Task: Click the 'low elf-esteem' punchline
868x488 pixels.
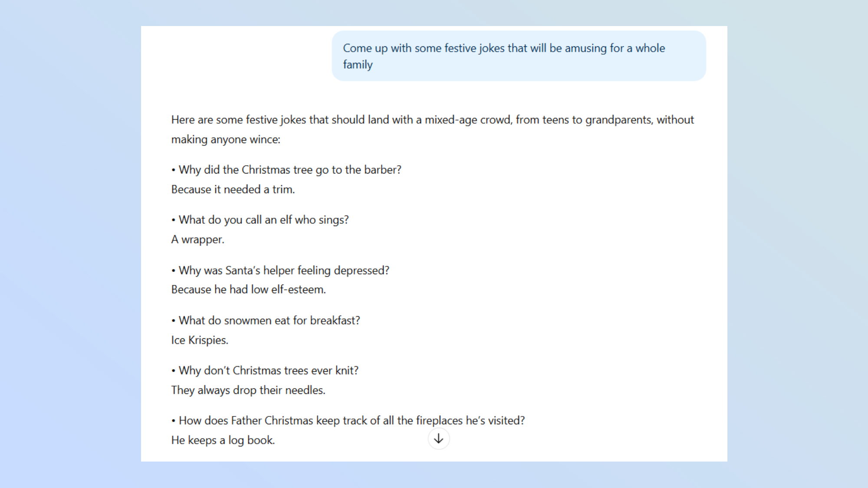Action: click(x=248, y=290)
